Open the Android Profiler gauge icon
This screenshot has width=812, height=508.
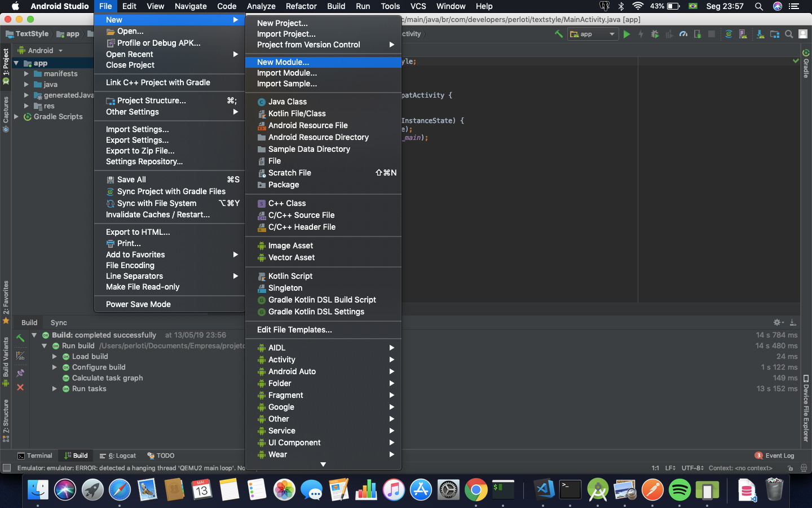[683, 34]
